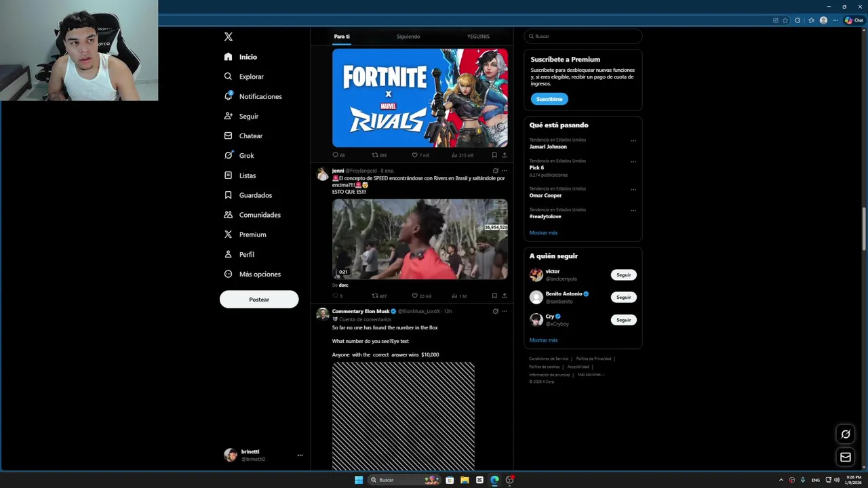The height and width of the screenshot is (488, 868).
Task: Open the X logo home link
Action: pos(229,37)
